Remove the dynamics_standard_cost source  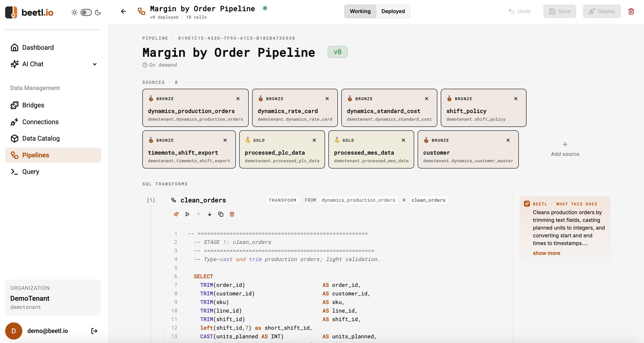[x=426, y=99]
